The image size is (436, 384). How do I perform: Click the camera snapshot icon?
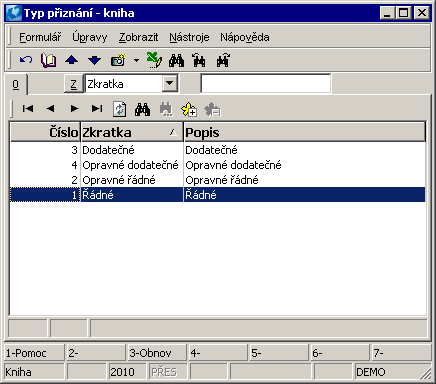coord(118,60)
